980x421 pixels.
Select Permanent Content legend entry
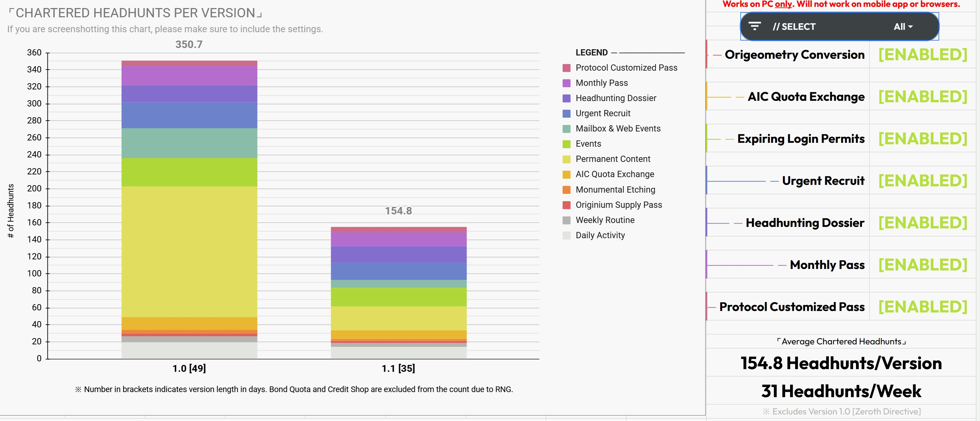pos(612,159)
